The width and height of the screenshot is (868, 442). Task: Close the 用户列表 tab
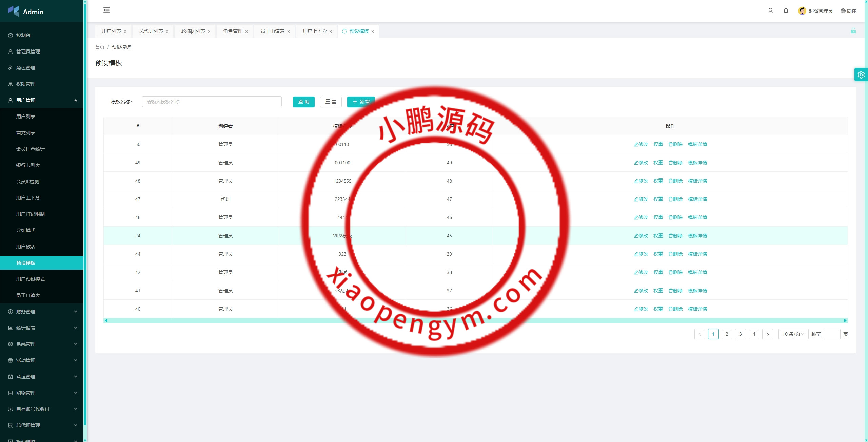(x=125, y=31)
